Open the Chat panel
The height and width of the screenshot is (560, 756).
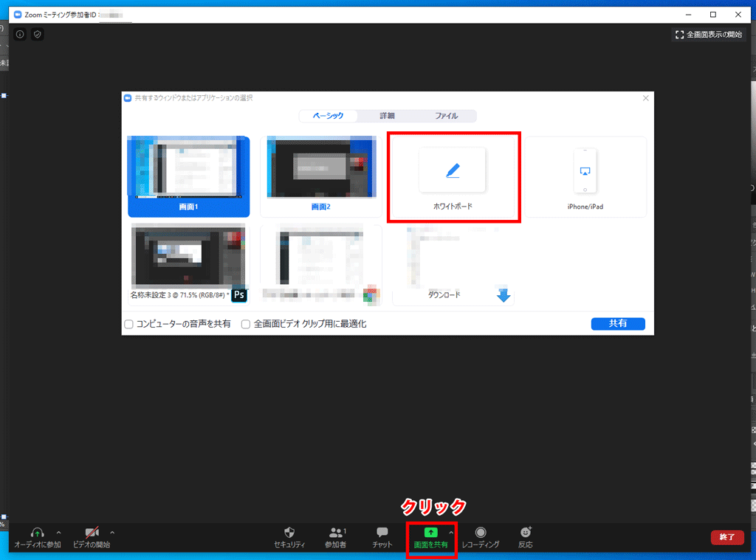pos(382,532)
